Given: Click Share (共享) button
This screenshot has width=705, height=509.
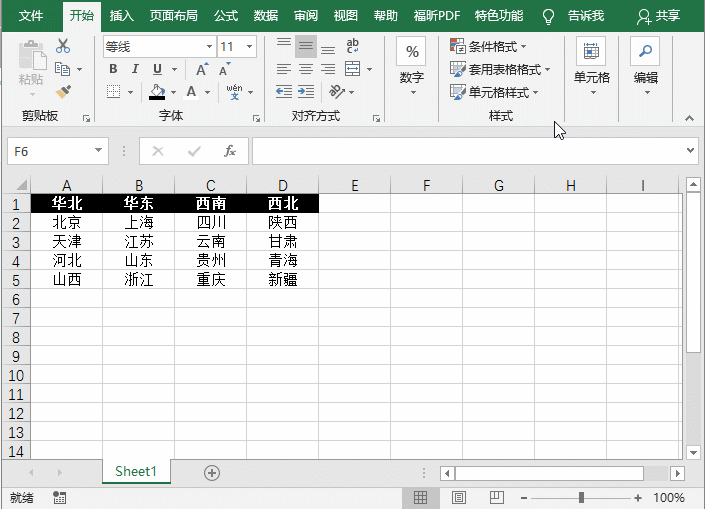Looking at the screenshot, I should [x=658, y=16].
